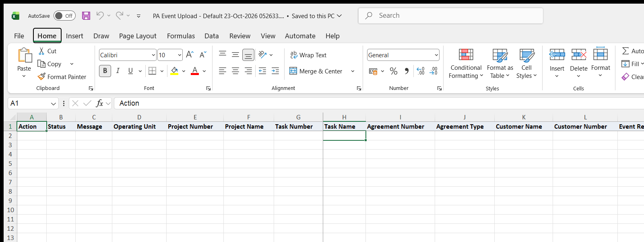Increase font size with larger A icon

point(190,54)
